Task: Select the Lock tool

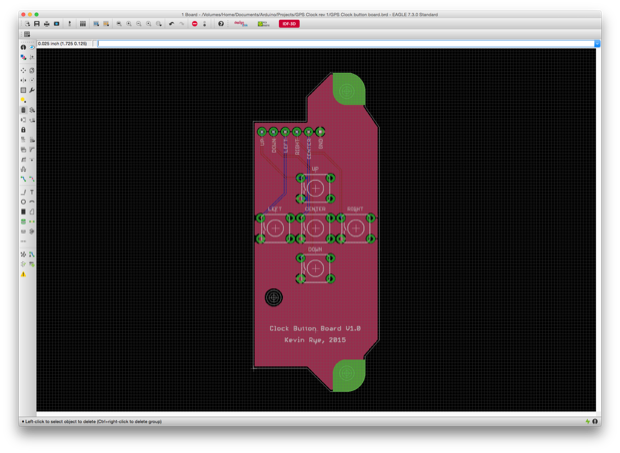Action: [x=23, y=130]
